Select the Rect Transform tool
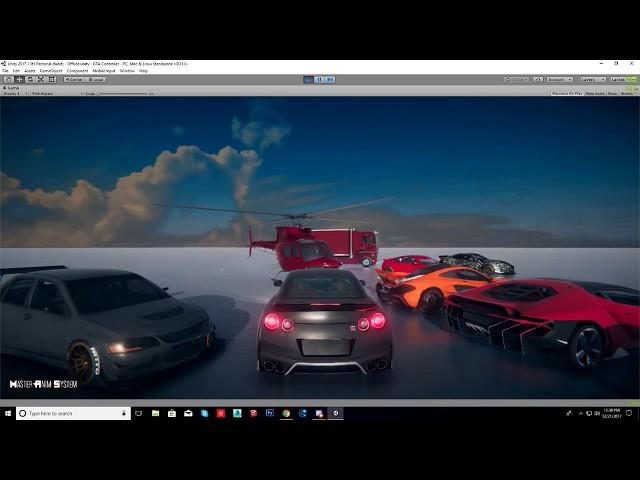The image size is (640, 480). [51, 80]
